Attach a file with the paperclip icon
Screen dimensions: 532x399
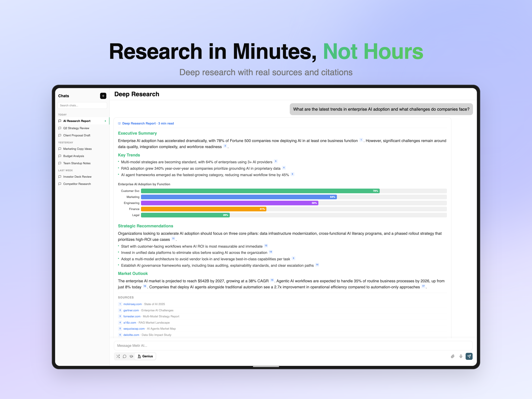[452, 356]
